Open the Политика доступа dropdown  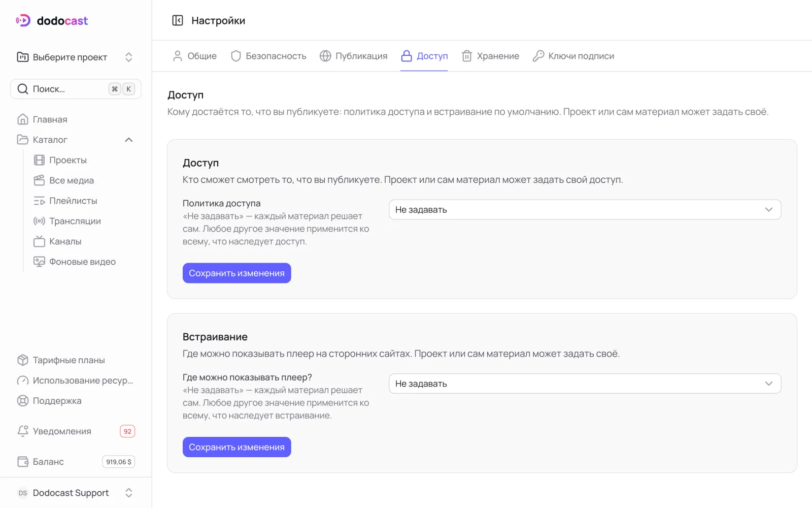point(585,210)
